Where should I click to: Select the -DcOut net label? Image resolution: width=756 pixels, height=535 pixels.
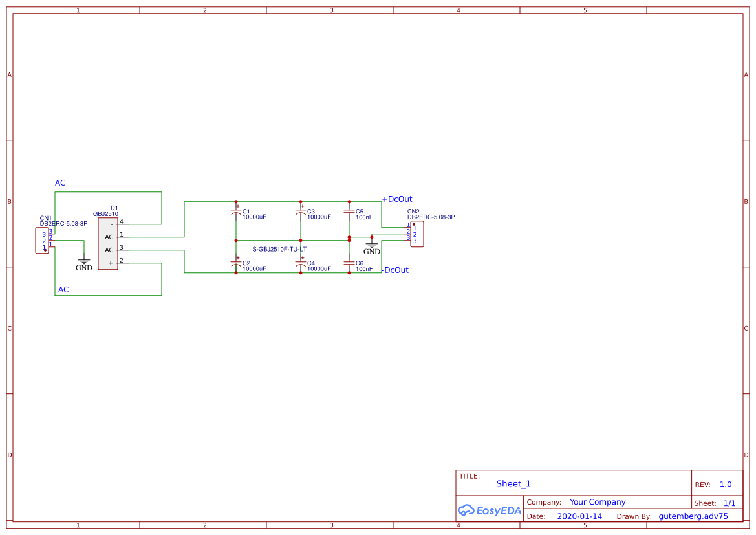coord(395,270)
